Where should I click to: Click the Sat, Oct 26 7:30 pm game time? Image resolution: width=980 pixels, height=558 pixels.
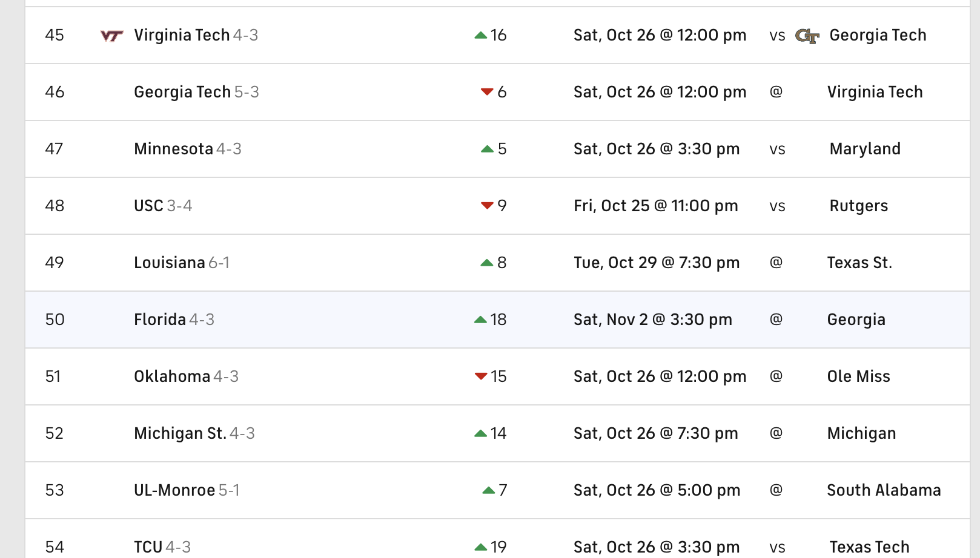[655, 433]
